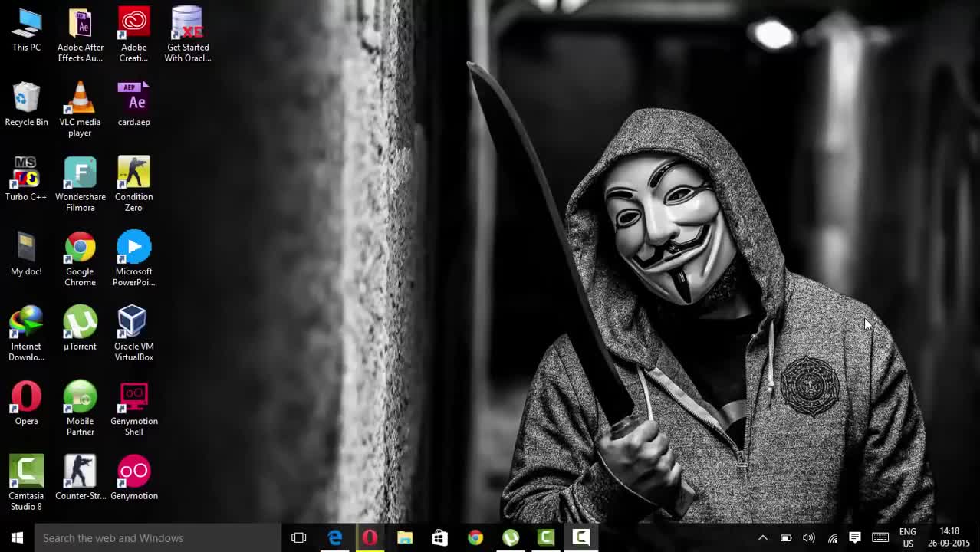Select Oracle VM VirtualBox shortcut
This screenshot has height=552, width=980.
click(133, 334)
